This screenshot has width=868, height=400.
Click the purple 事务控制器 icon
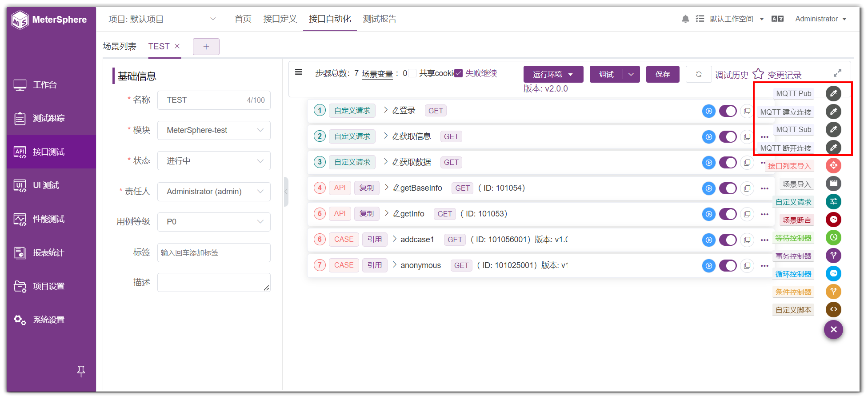(833, 256)
